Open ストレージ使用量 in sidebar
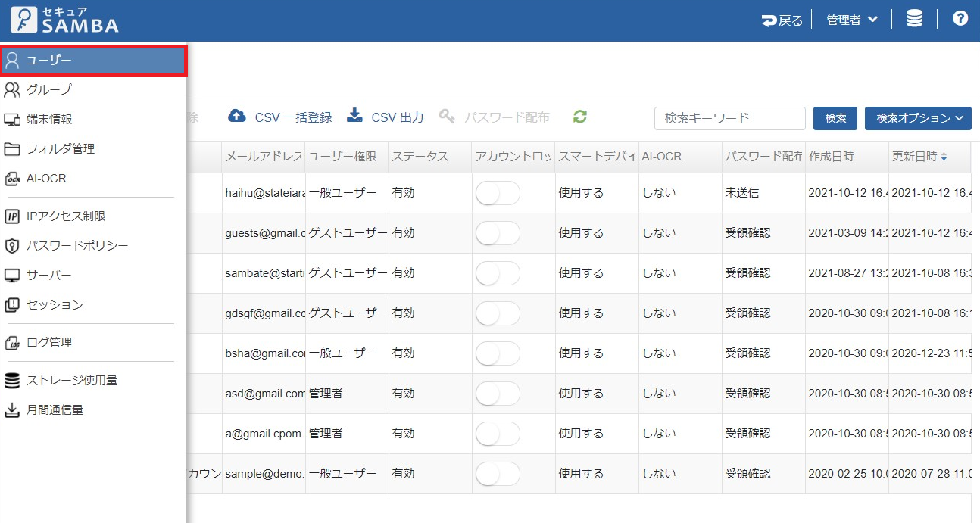980x523 pixels. [71, 381]
